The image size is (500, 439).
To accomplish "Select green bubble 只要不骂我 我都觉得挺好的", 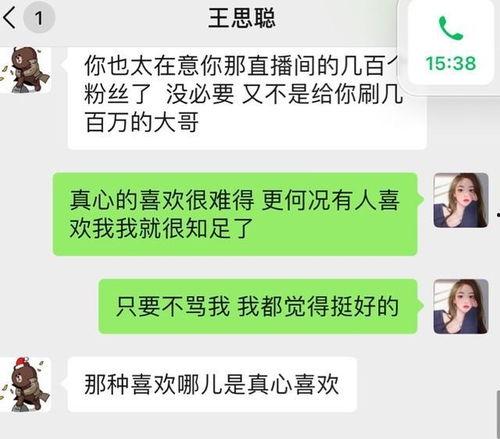I will tap(258, 306).
